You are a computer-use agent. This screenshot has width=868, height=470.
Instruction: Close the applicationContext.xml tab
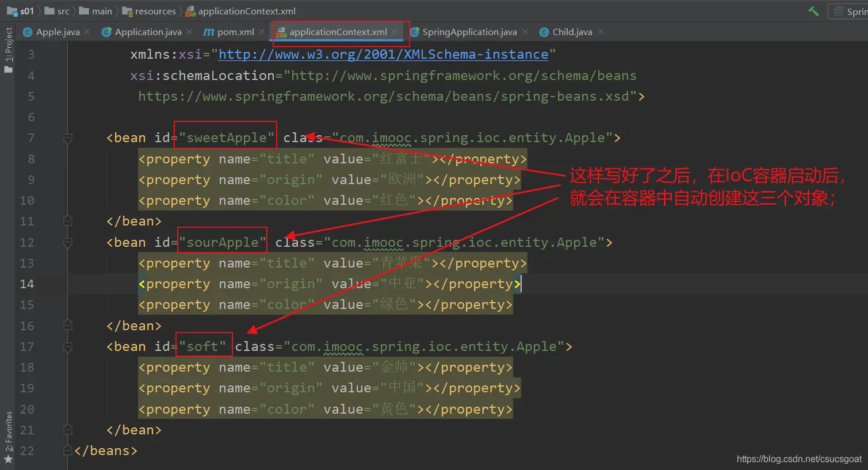tap(395, 32)
